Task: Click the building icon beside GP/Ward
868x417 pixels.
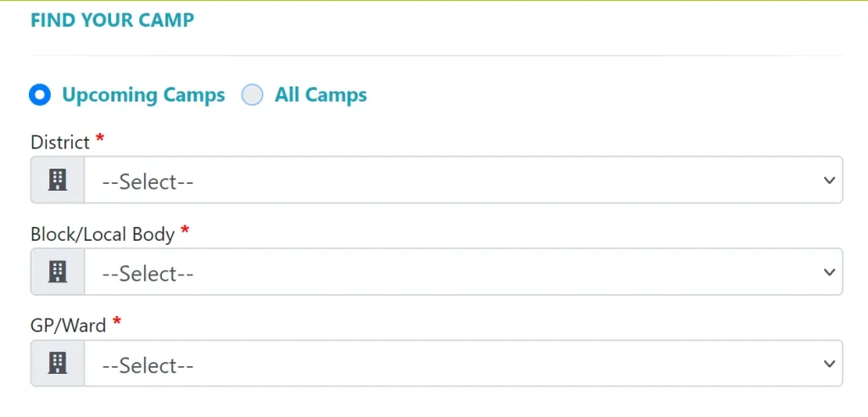Action: 58,364
